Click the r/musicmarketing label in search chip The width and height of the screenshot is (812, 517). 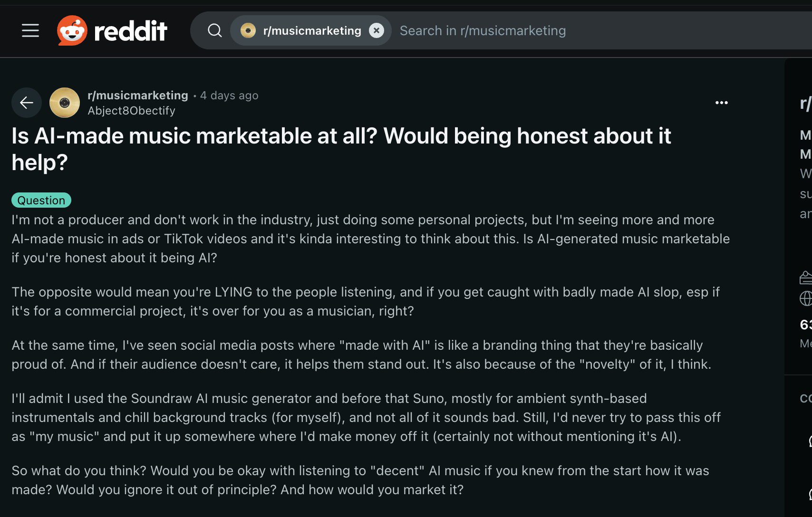[x=312, y=31]
